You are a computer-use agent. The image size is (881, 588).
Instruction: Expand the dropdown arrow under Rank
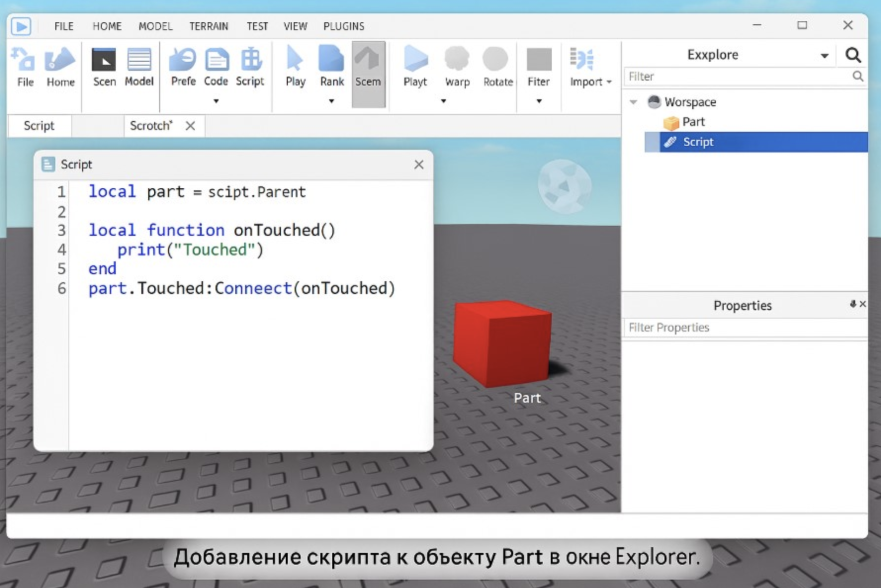pyautogui.click(x=332, y=101)
